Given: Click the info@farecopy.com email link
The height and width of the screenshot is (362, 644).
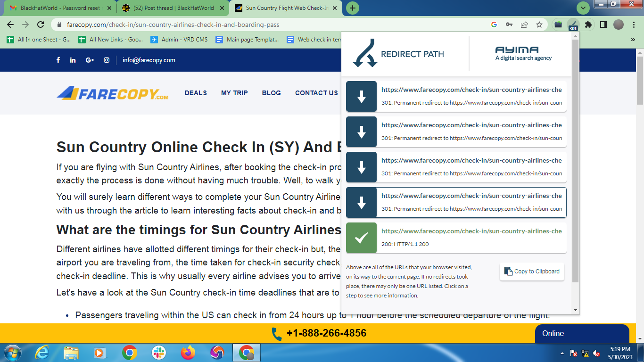Looking at the screenshot, I should [x=149, y=60].
